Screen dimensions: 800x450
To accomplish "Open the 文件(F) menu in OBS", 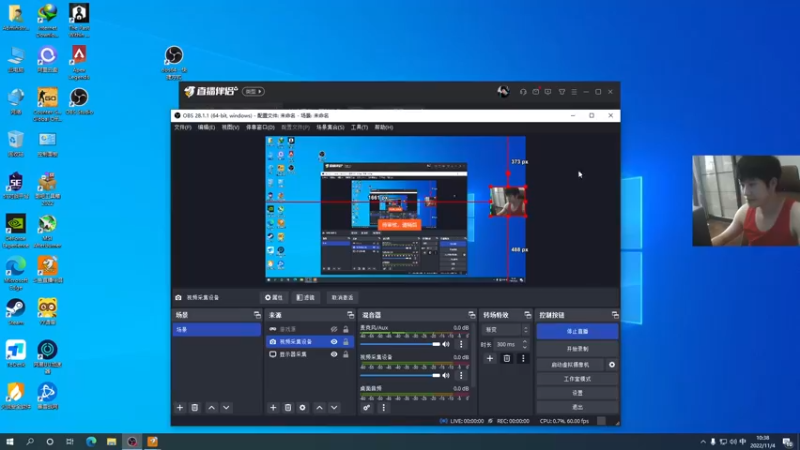I will pyautogui.click(x=183, y=127).
